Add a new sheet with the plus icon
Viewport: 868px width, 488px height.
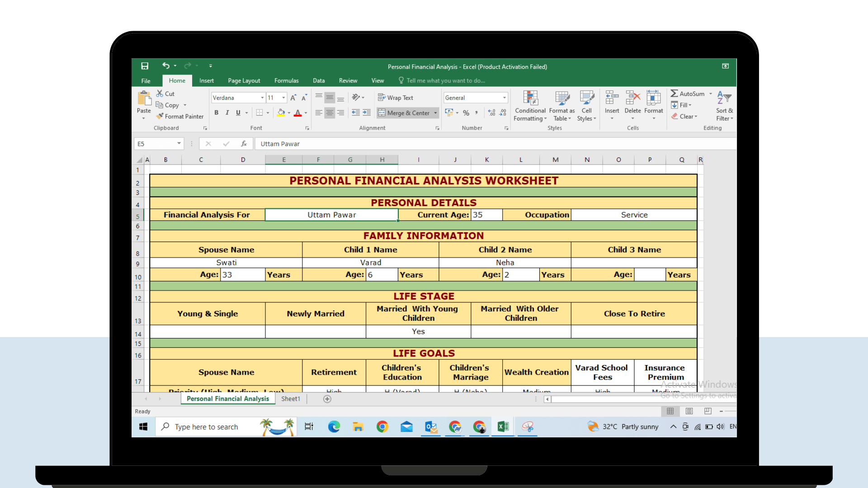point(327,399)
